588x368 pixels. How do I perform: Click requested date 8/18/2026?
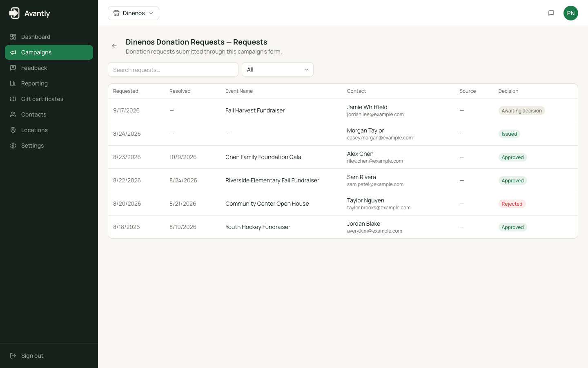[127, 227]
